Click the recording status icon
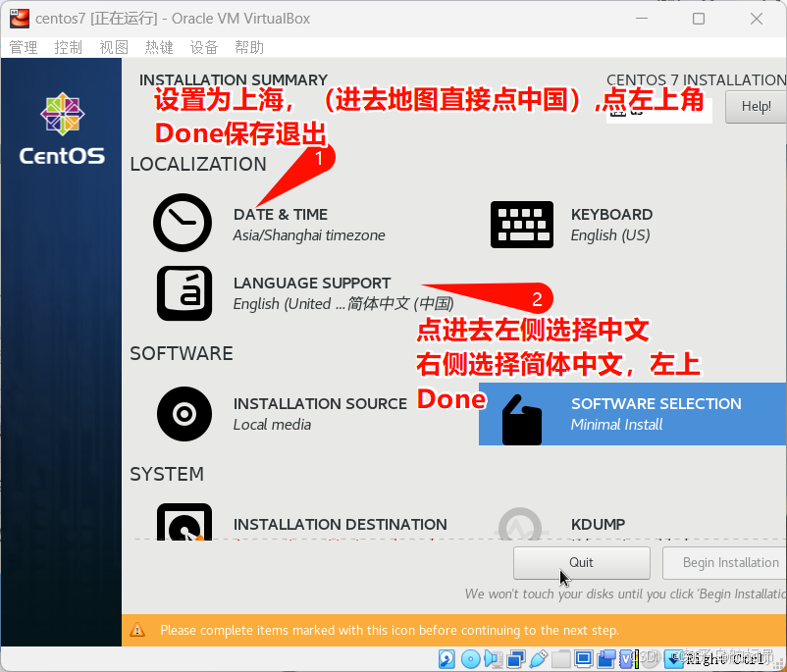Viewport: 787px width, 672px height. pos(606,658)
